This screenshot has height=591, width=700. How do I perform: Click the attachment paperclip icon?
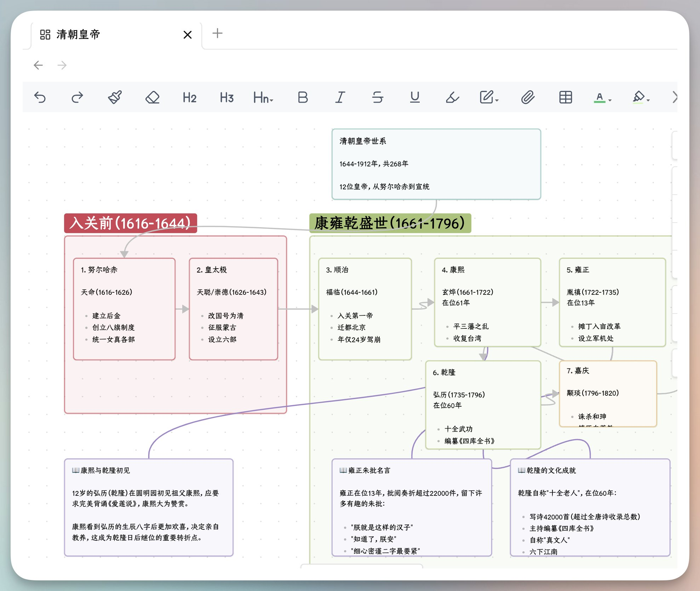528,97
